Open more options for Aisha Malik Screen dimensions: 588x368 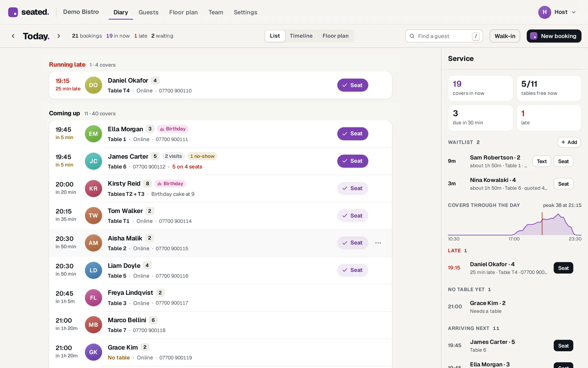[x=378, y=243]
